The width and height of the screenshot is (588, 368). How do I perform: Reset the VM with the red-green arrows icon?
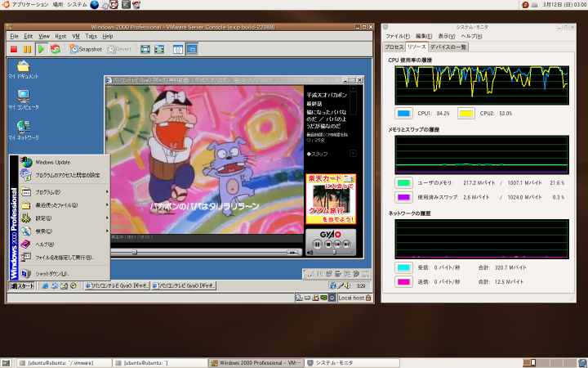(56, 49)
